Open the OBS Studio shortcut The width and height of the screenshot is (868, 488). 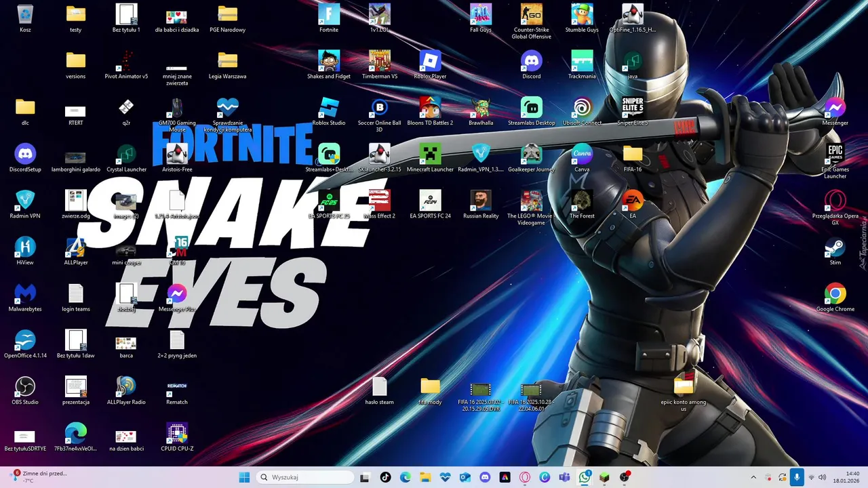(25, 391)
